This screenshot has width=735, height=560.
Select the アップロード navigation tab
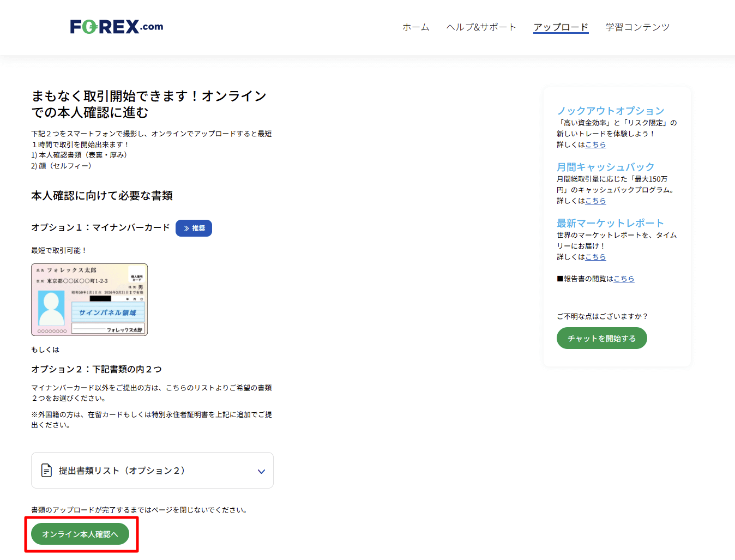(561, 27)
